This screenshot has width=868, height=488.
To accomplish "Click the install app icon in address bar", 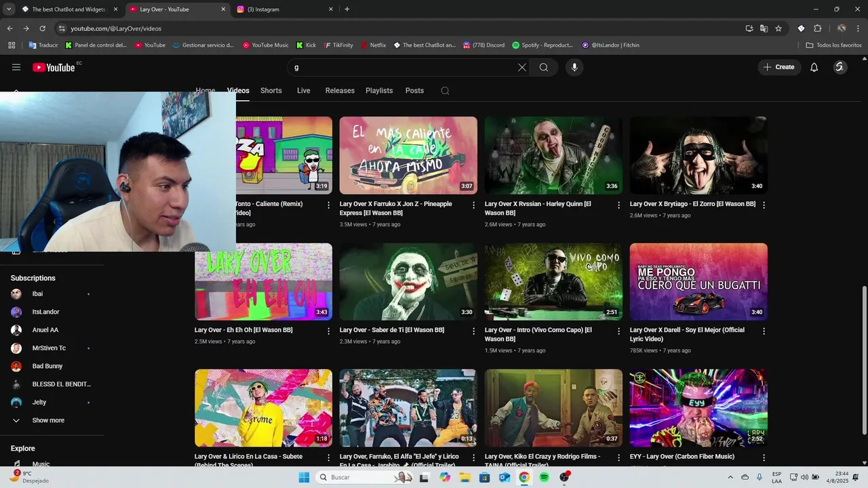I will [749, 28].
